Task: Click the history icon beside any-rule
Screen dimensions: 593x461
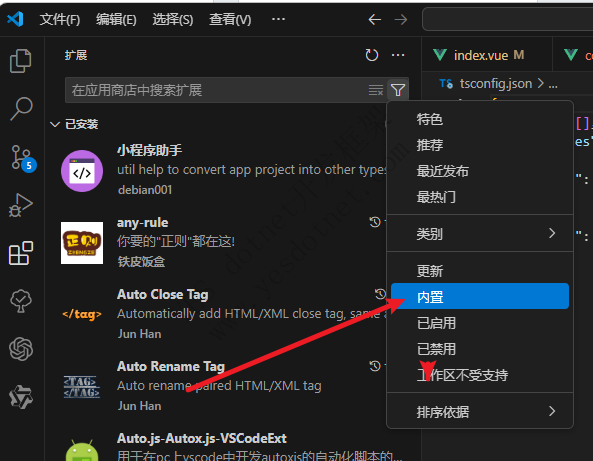Action: (375, 222)
